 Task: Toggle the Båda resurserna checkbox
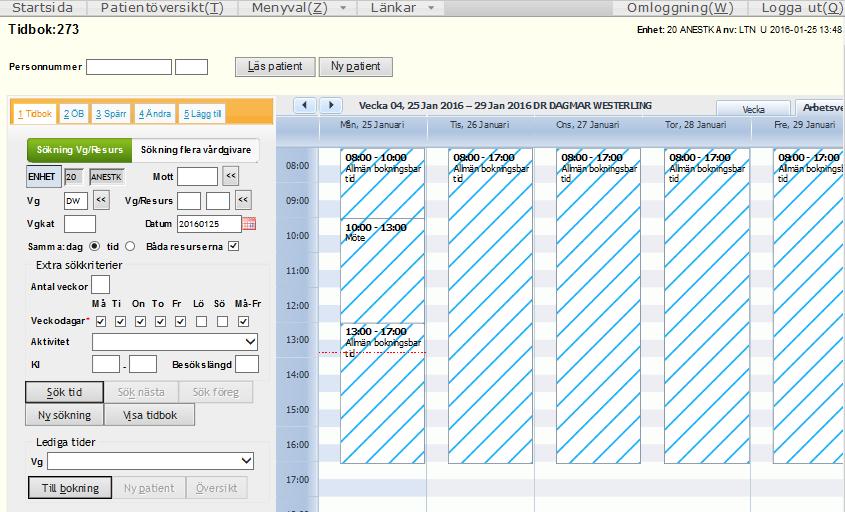click(x=233, y=246)
